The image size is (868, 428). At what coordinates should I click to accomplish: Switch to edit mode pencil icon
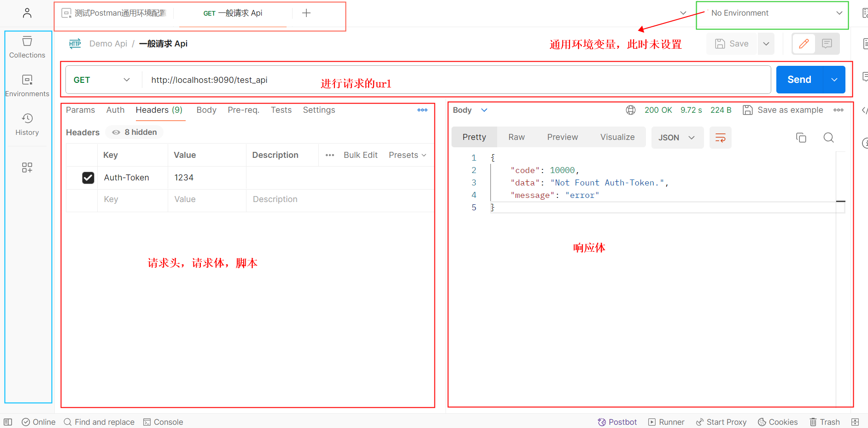click(x=804, y=44)
